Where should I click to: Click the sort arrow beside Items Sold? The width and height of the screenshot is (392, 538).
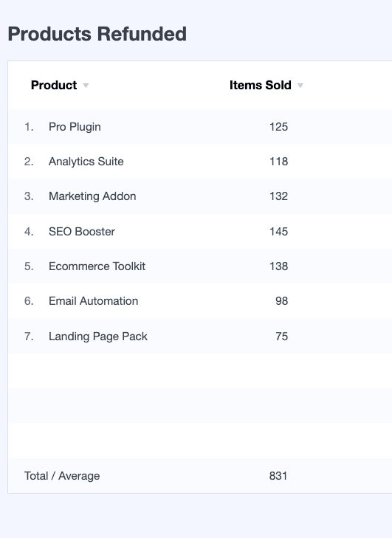coord(300,86)
